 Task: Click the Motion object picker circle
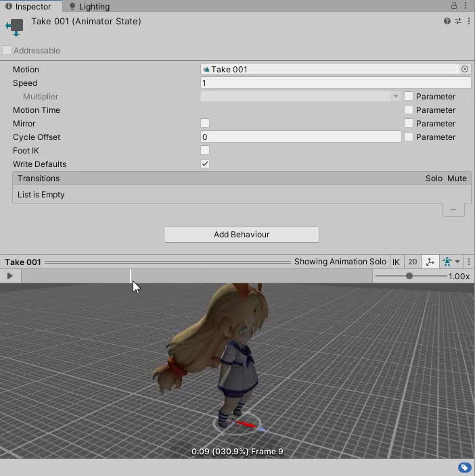pos(465,69)
